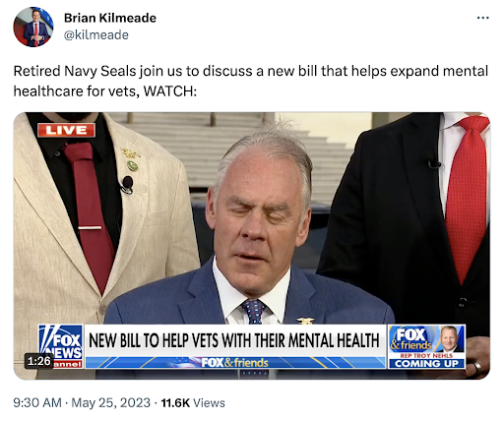504x421 pixels.
Task: Play the embedded Fox News video
Action: pos(252,246)
